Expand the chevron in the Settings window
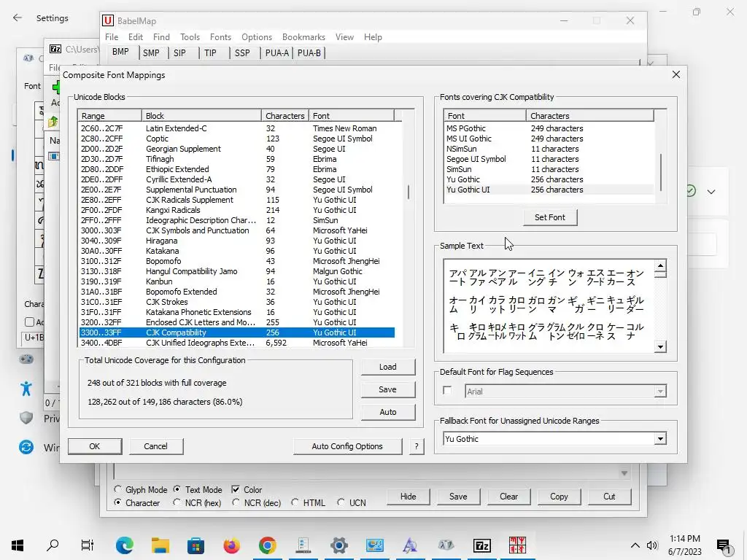Viewport: 747px width, 560px height. point(711,192)
